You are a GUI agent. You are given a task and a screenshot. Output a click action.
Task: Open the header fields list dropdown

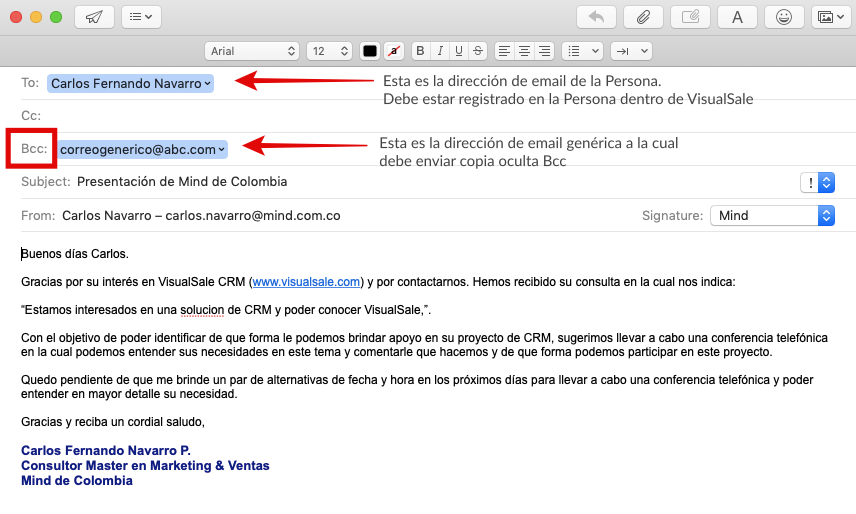(x=141, y=17)
